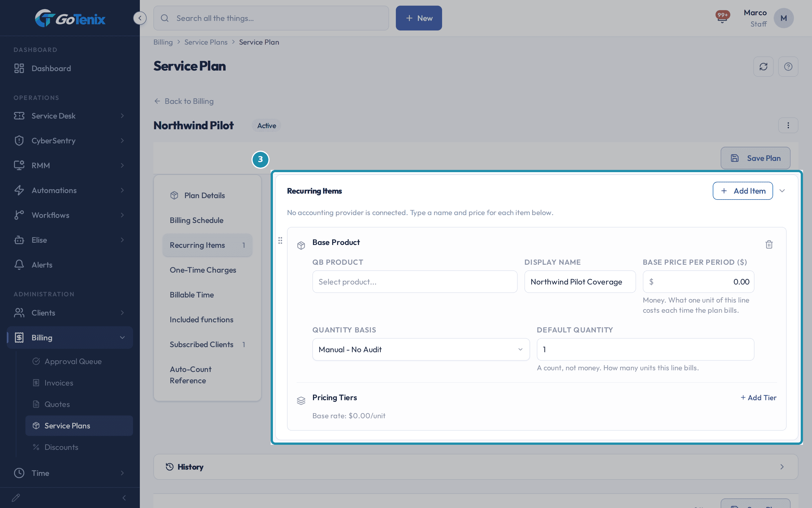Click the sidebar footer collapse arrow
Screen dimensions: 812x508
(124, 498)
